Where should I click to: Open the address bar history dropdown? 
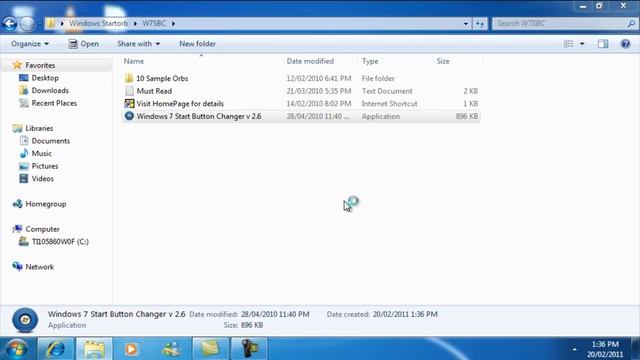(x=466, y=24)
